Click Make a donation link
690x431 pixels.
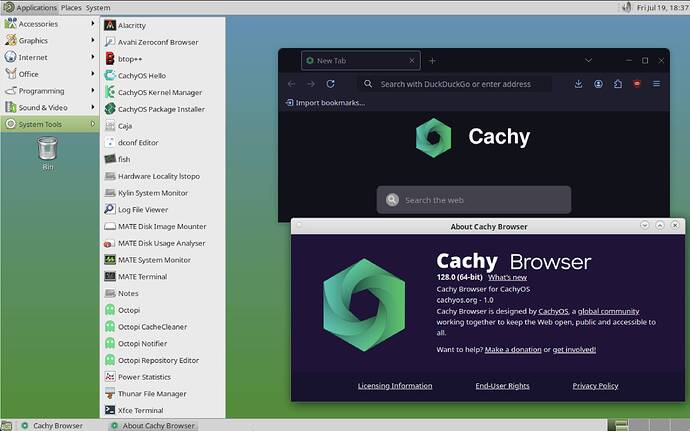(x=513, y=350)
